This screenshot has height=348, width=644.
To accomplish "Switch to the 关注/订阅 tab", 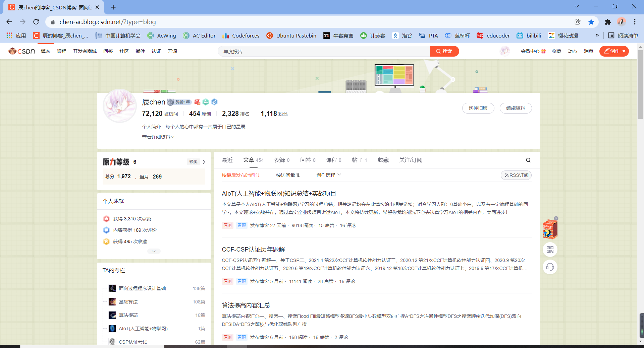I will pyautogui.click(x=411, y=160).
